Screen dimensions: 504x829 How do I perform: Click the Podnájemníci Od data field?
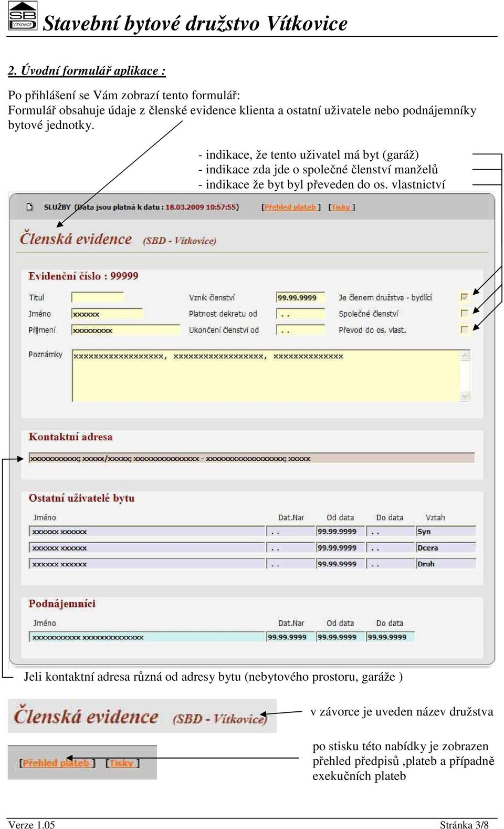pyautogui.click(x=340, y=637)
